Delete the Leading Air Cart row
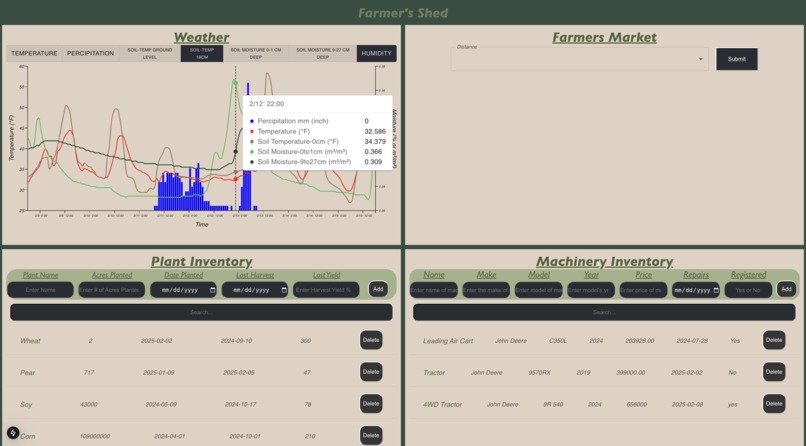 [774, 340]
